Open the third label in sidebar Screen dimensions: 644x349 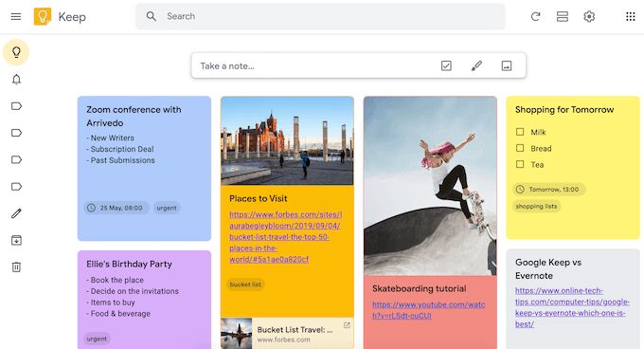tap(16, 160)
